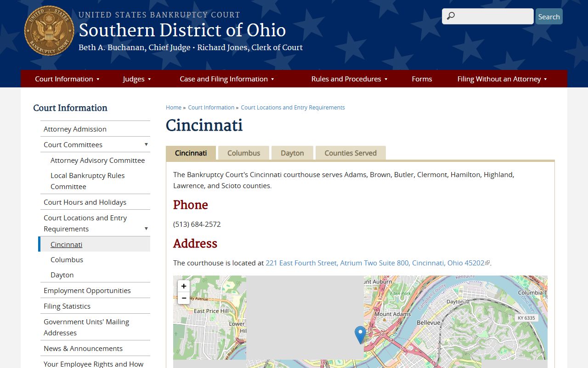Collapse the Court Locations sidebar arrow

[146, 229]
